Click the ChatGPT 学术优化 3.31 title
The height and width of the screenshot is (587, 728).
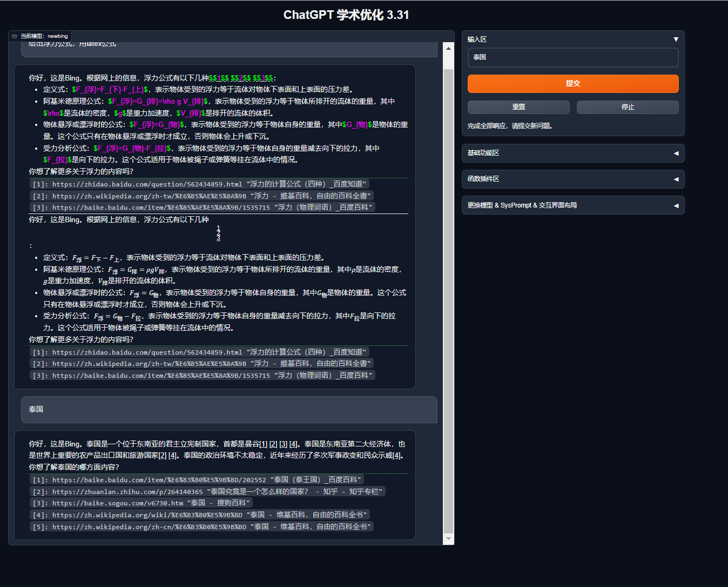346,15
